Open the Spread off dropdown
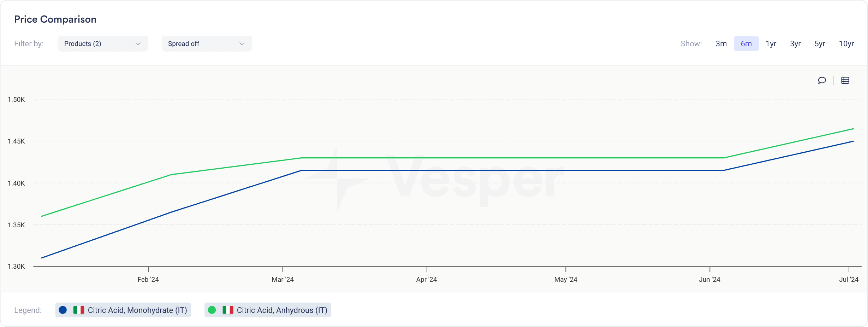The height and width of the screenshot is (327, 868). [x=207, y=43]
